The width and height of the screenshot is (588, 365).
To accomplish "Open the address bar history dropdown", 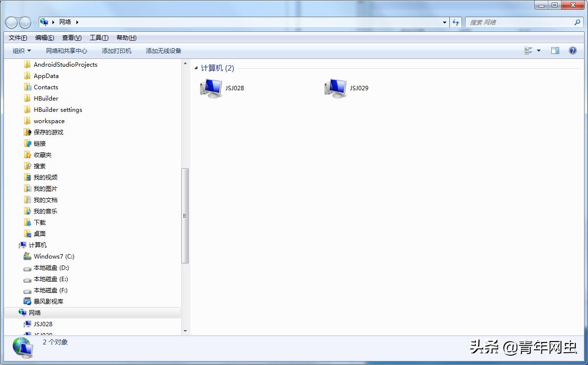I will point(444,22).
